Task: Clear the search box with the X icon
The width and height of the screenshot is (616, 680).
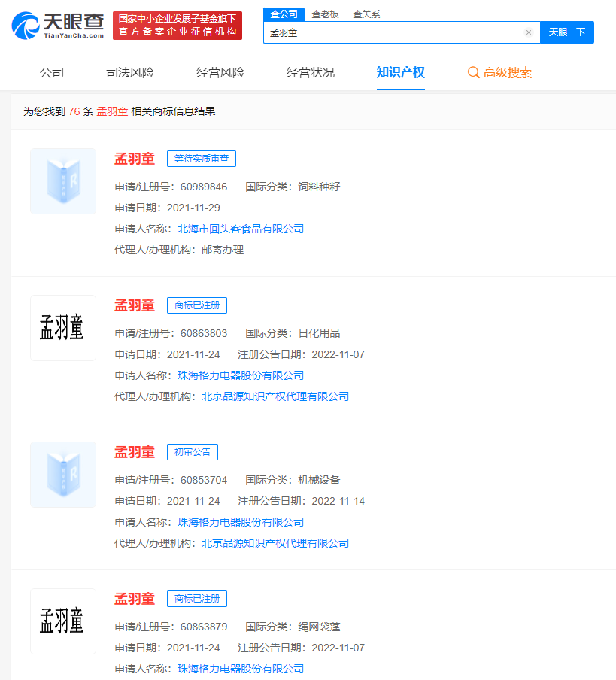Action: click(529, 32)
